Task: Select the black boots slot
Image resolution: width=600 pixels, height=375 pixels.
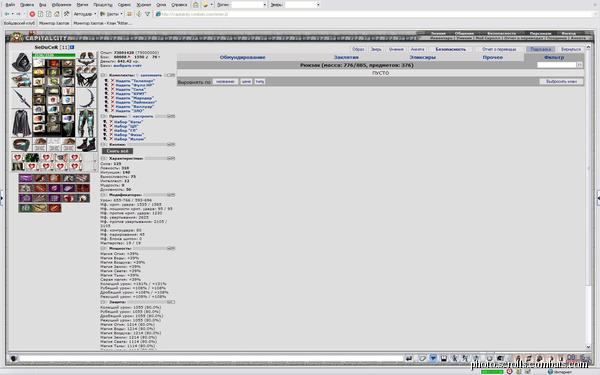Action: coord(86,145)
